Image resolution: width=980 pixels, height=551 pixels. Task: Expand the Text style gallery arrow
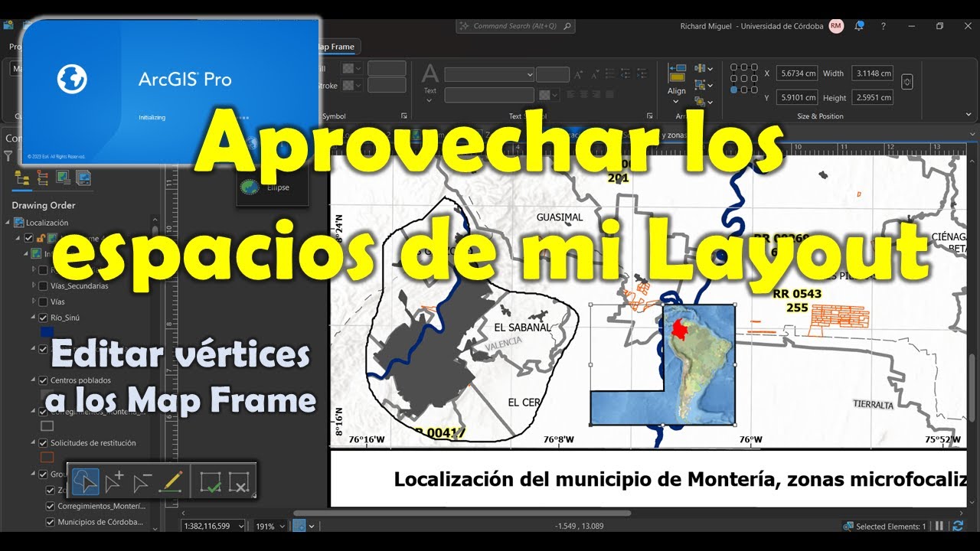(x=430, y=102)
